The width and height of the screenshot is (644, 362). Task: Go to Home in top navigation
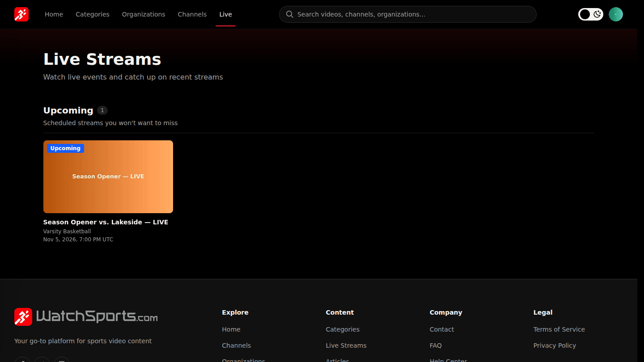click(54, 14)
